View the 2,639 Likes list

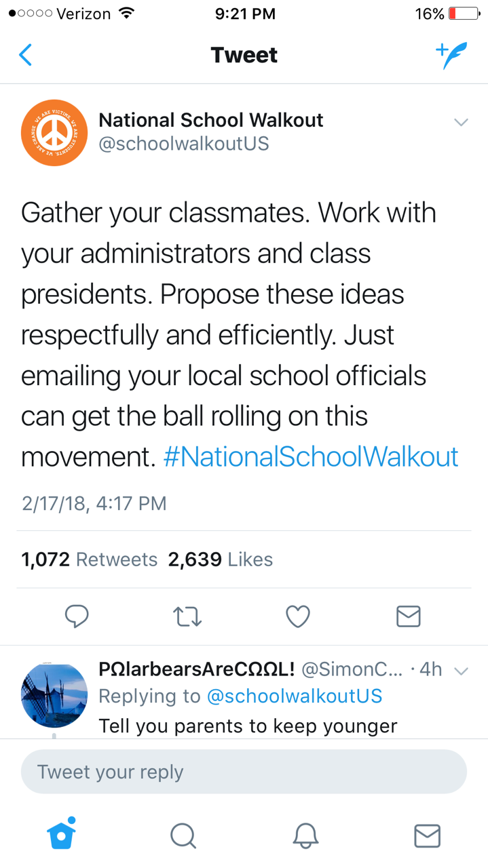(x=221, y=559)
